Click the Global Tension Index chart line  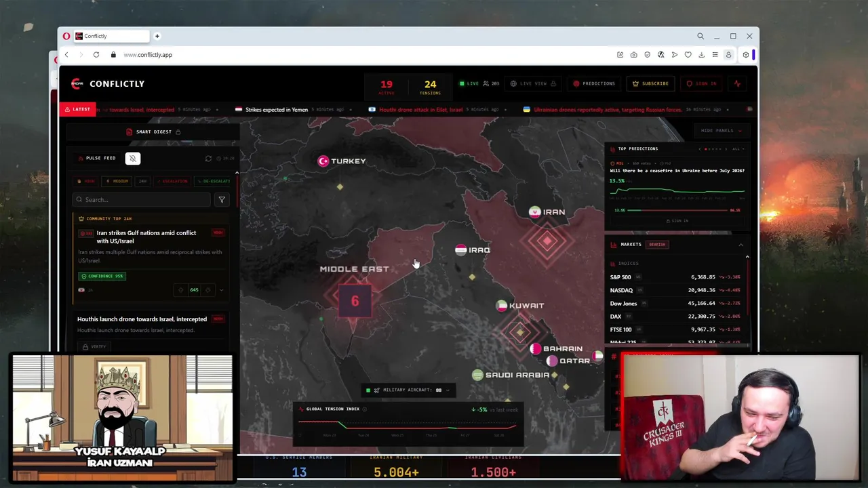pyautogui.click(x=408, y=425)
